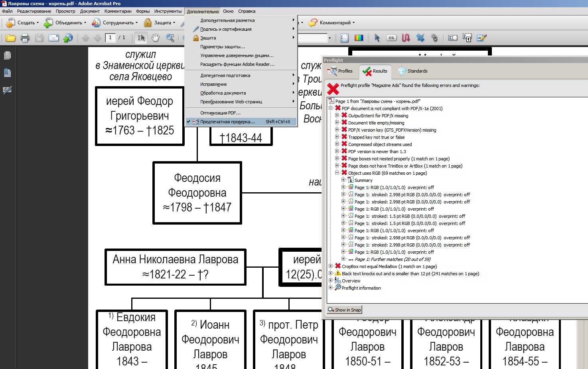Select the red Article tool icon
588x369 pixels.
(406, 38)
